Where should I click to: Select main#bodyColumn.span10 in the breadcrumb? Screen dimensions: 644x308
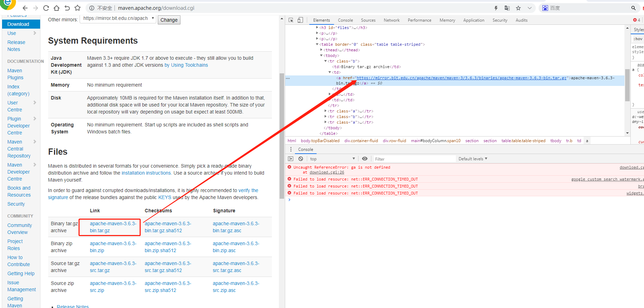click(436, 141)
